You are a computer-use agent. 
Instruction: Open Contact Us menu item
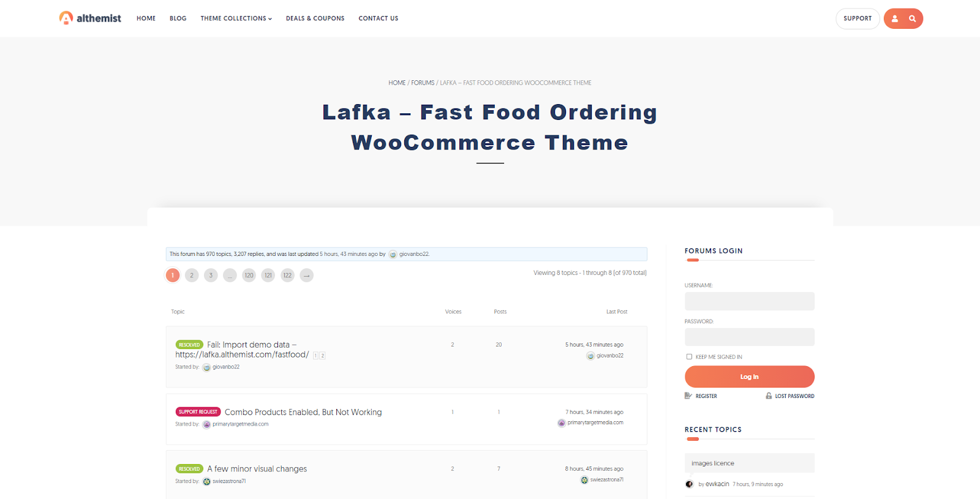pyautogui.click(x=379, y=18)
